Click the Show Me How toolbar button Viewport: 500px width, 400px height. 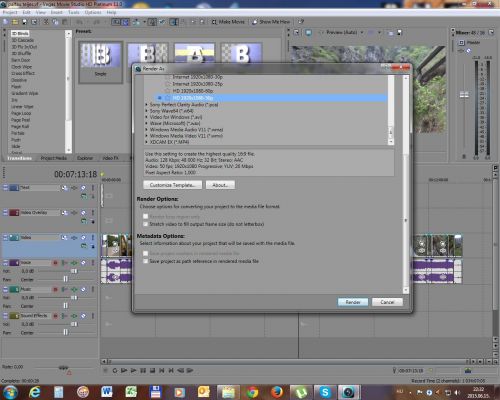coord(271,22)
